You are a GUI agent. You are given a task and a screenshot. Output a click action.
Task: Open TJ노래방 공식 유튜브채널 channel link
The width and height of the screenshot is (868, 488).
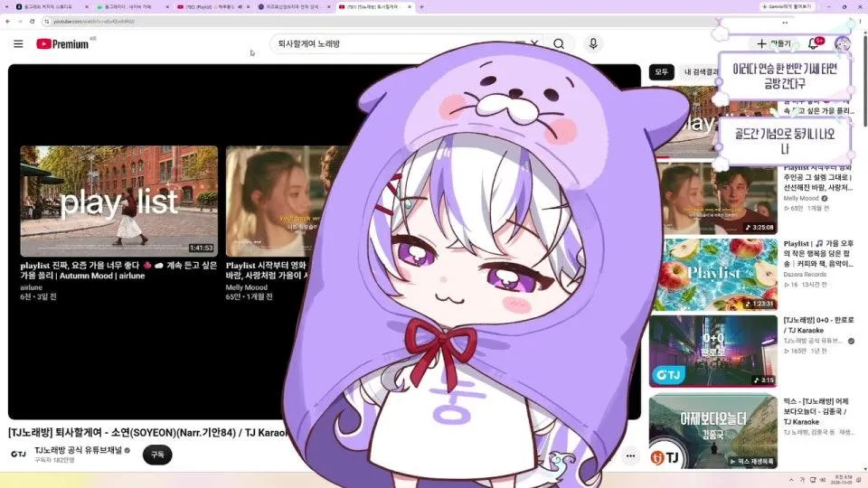78,450
